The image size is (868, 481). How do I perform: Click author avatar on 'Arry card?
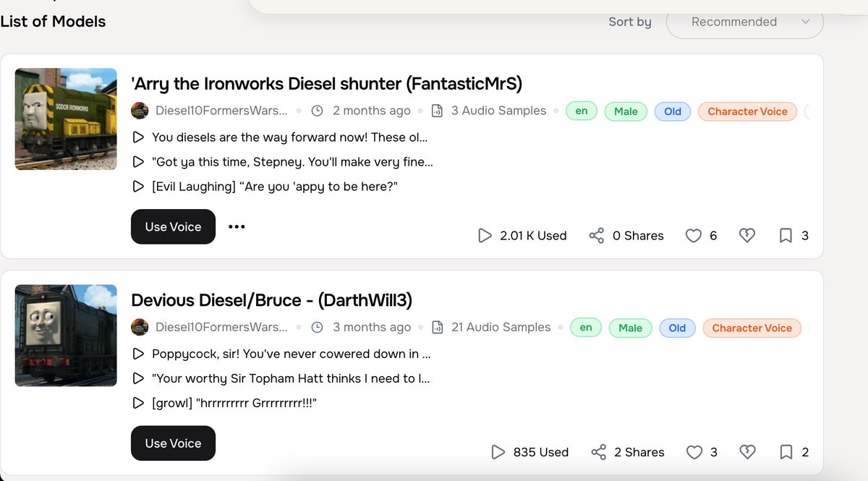tap(140, 111)
